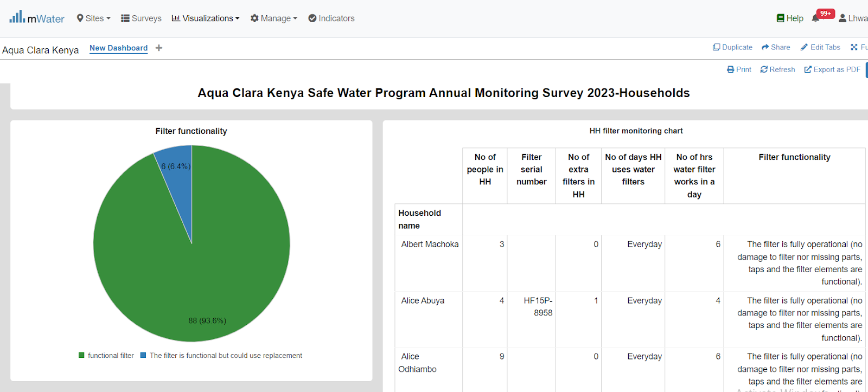The image size is (868, 392).
Task: Click the blue replacement legend swatch
Action: coord(143,356)
